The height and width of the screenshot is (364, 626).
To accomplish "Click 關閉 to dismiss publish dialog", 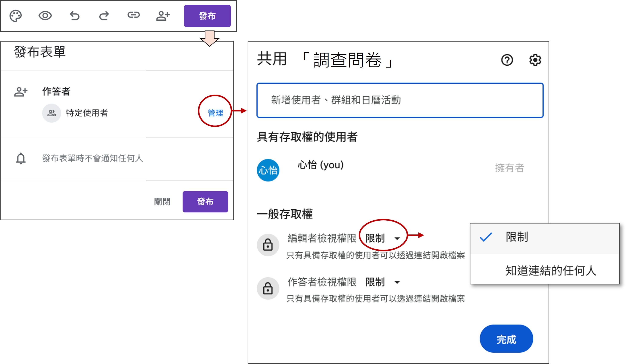I will tap(162, 201).
